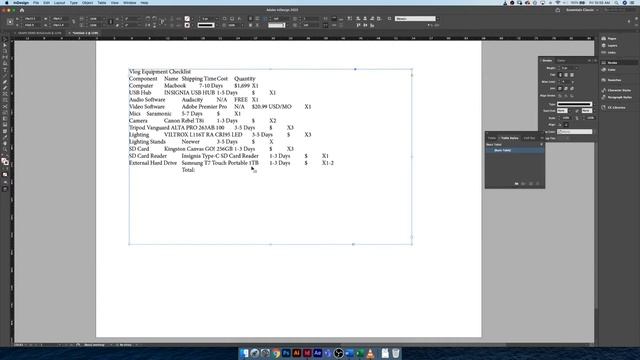
Task: Open Trash in the macOS Dock
Action: pos(396,353)
